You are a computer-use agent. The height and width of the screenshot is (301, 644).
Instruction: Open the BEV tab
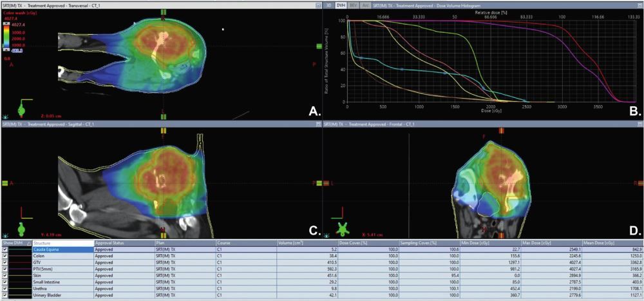pos(353,5)
